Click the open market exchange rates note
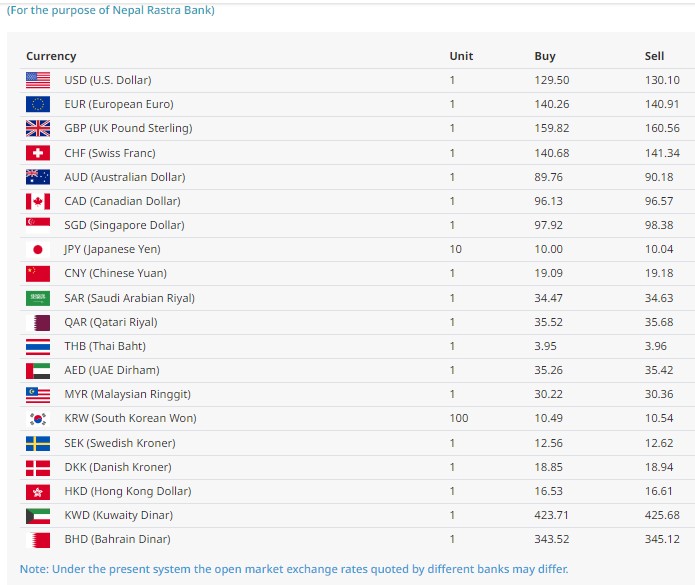695x585 pixels. (x=294, y=569)
